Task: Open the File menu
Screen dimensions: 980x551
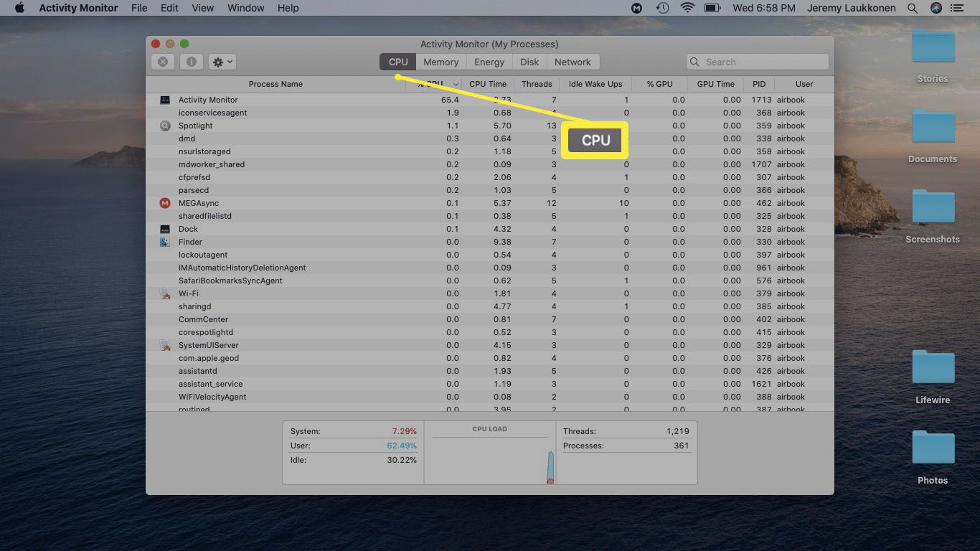Action: 139,8
